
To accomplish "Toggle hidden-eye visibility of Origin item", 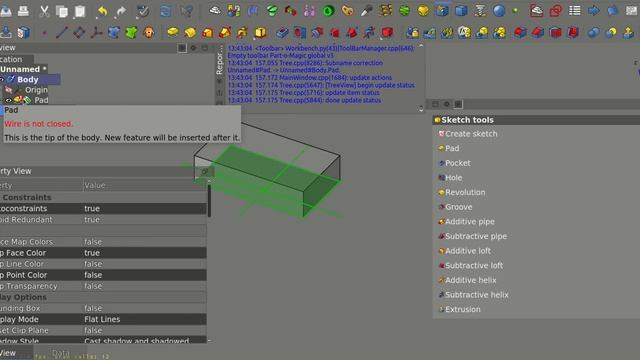I will pos(9,90).
